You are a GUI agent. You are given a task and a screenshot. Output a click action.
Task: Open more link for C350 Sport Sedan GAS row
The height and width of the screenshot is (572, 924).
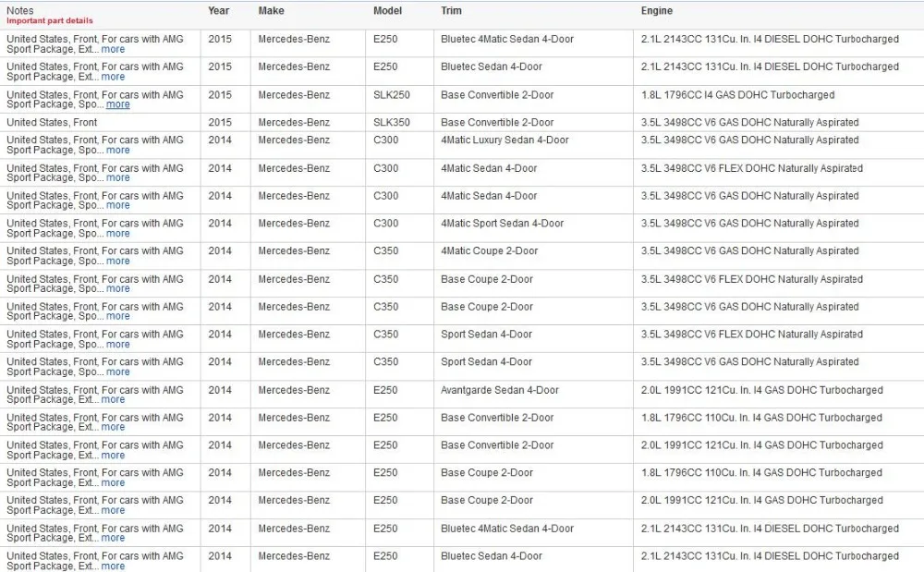pos(118,372)
